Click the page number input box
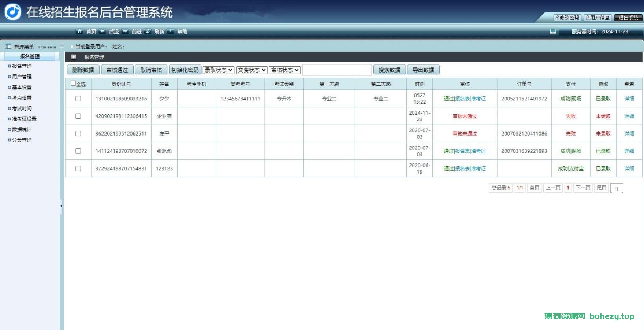This screenshot has height=330, width=644. [617, 189]
